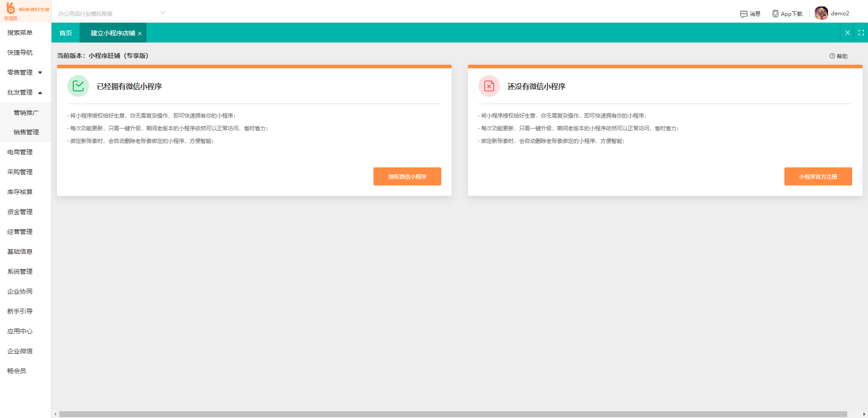Toggle fullscreen with the expand icon
This screenshot has width=868, height=418.
(861, 33)
